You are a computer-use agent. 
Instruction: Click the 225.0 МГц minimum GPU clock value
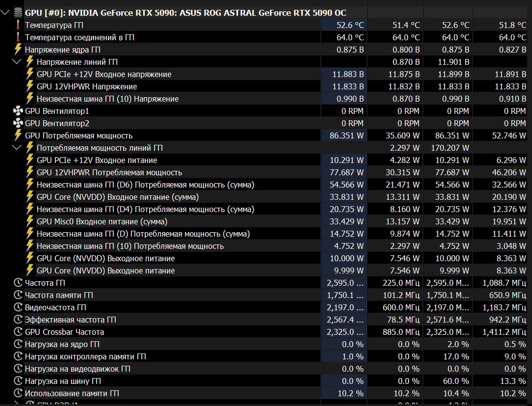pyautogui.click(x=401, y=283)
